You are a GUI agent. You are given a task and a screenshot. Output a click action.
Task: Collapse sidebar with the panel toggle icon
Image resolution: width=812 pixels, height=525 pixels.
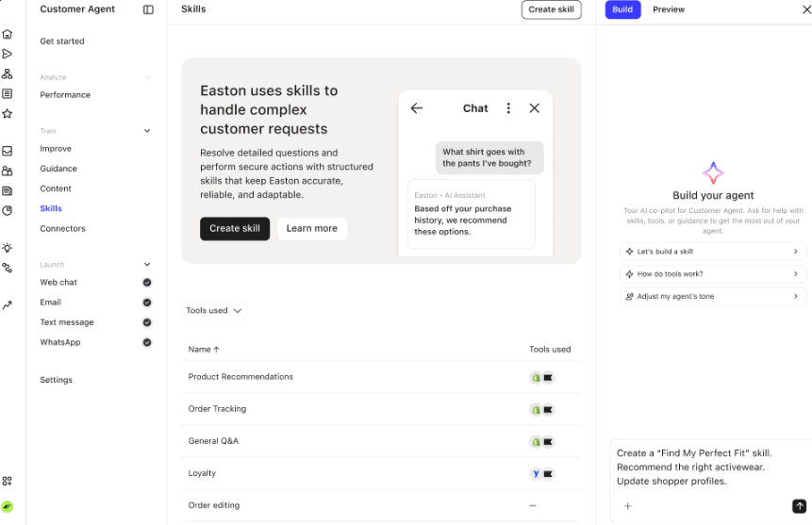pyautogui.click(x=148, y=9)
